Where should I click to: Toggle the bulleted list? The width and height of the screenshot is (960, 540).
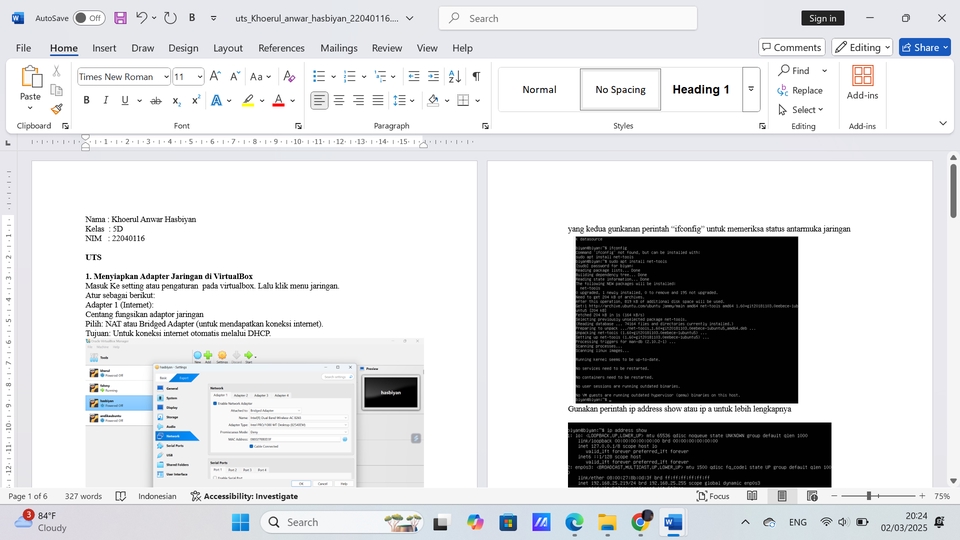tap(319, 76)
